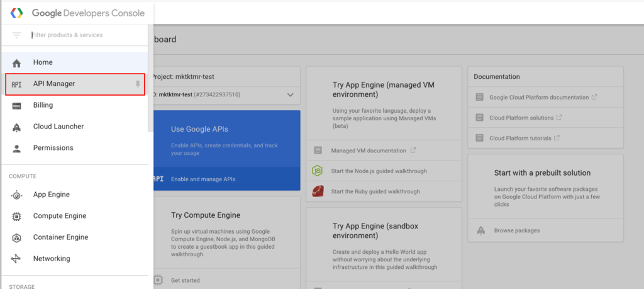Screen dimensions: 644x289
Task: Click the Documentation card title
Action: (x=497, y=76)
